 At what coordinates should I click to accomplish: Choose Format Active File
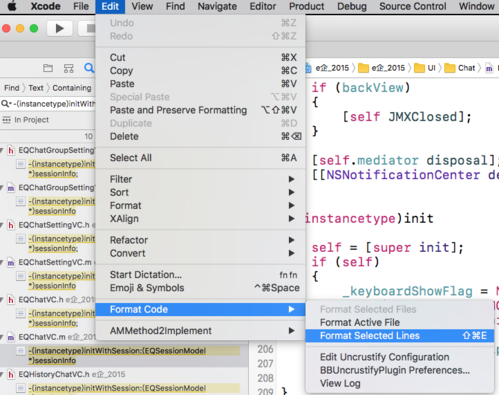[399, 322]
